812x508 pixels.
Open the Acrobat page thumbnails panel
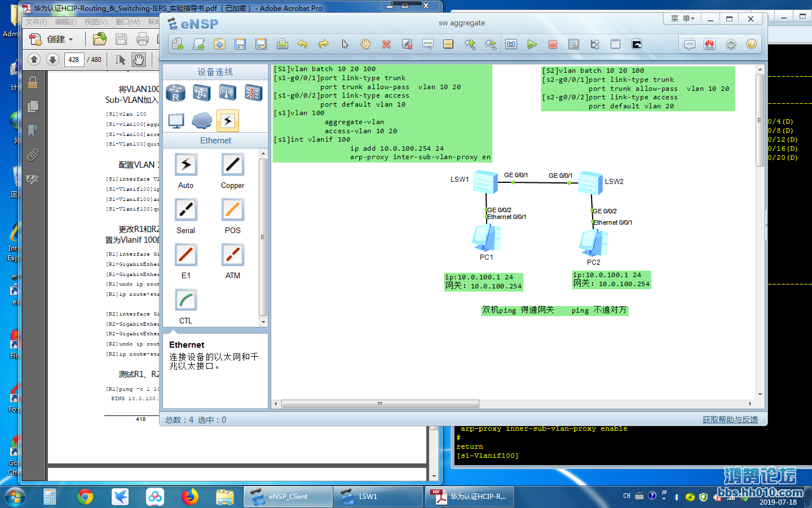pos(33,106)
